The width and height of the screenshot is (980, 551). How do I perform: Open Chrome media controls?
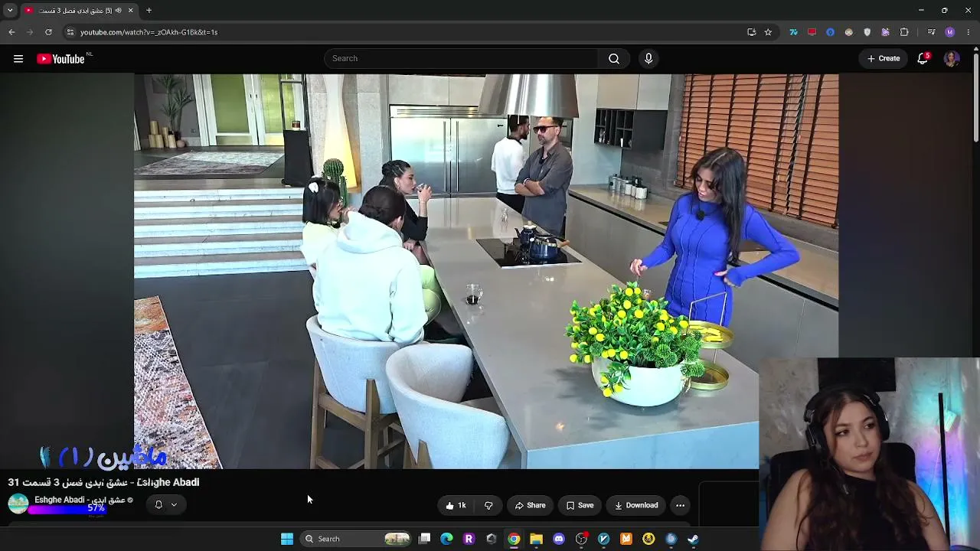931,32
